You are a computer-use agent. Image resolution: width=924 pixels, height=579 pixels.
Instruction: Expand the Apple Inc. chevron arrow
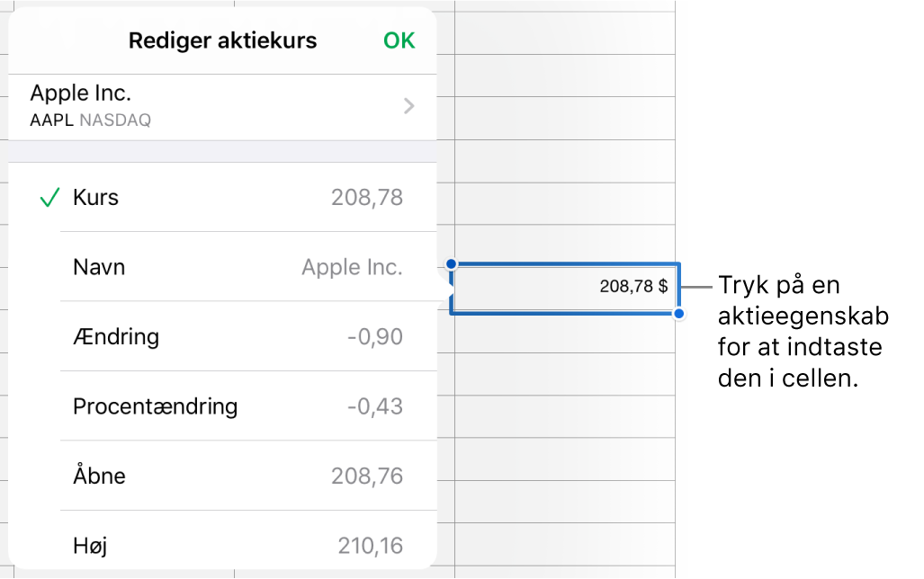(x=409, y=106)
